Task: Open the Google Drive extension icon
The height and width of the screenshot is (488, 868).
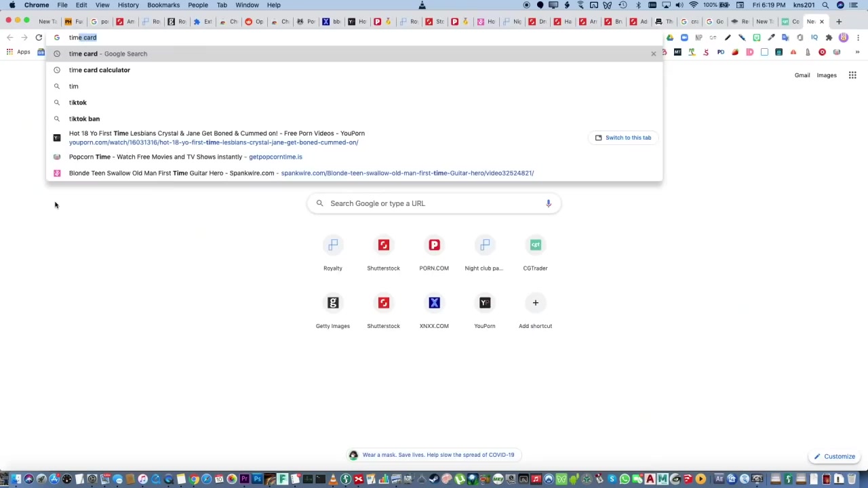Action: [x=670, y=37]
